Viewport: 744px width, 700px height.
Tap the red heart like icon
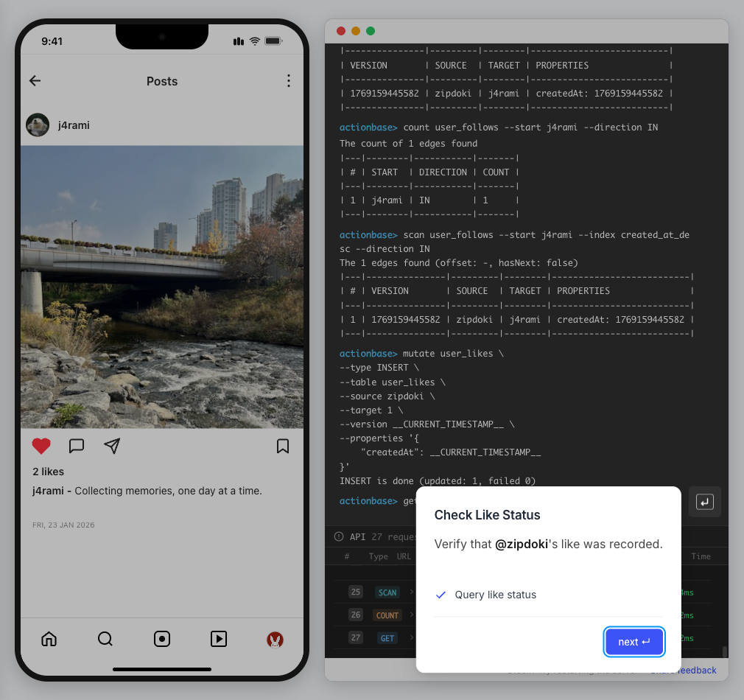41,446
